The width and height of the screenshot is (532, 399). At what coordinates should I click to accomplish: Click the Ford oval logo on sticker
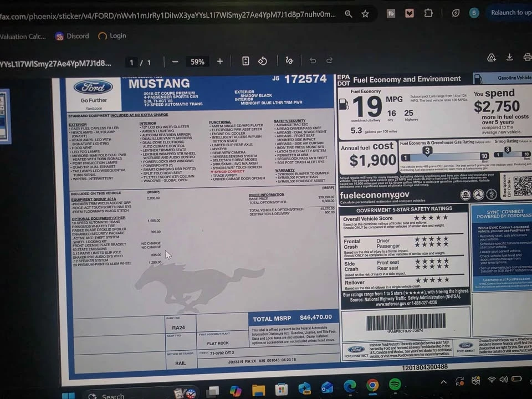[93, 88]
